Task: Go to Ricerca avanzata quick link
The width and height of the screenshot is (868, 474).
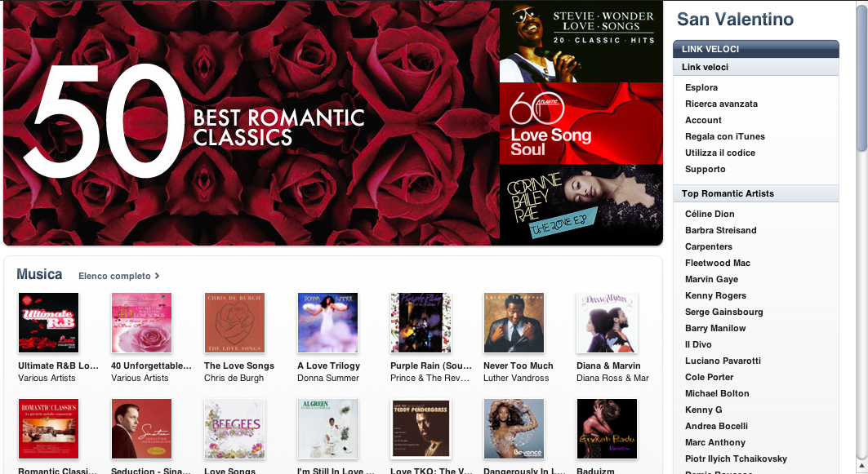Action: [721, 104]
